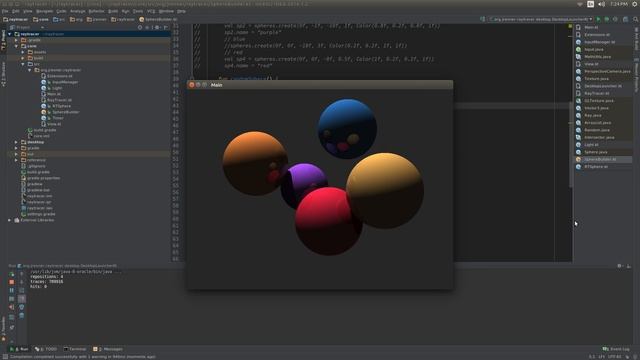The image size is (640, 360).
Task: Collapse the src folder
Action: point(23,64)
